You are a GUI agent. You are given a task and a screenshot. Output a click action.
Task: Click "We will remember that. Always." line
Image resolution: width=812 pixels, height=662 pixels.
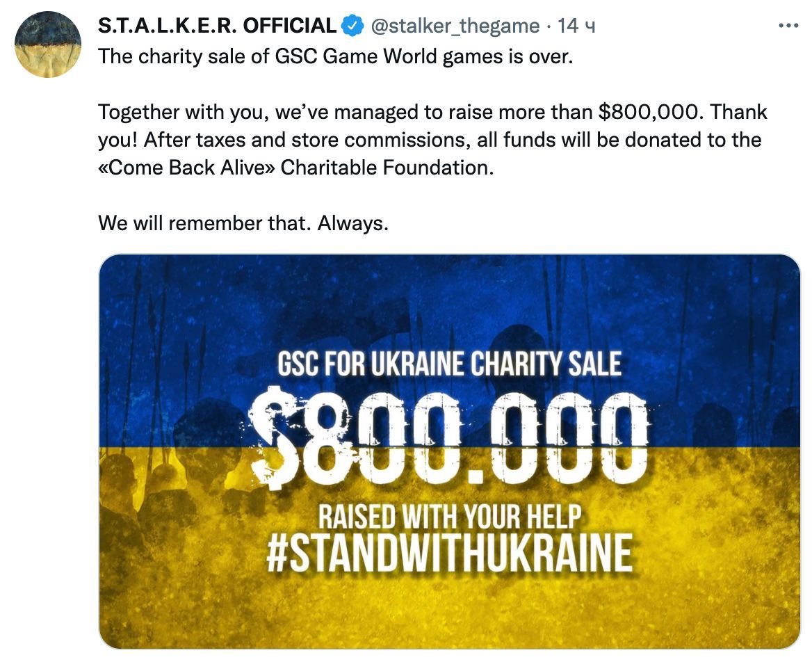pos(243,223)
